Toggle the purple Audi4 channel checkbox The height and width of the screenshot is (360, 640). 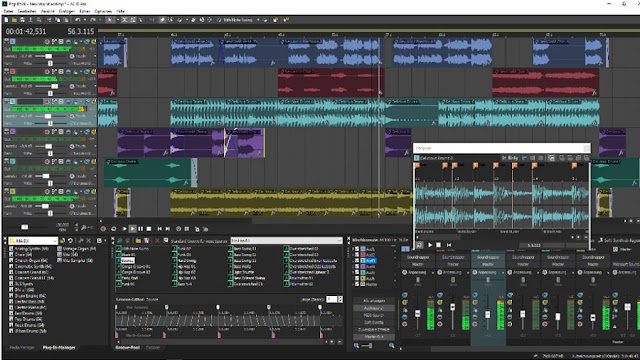point(357,267)
